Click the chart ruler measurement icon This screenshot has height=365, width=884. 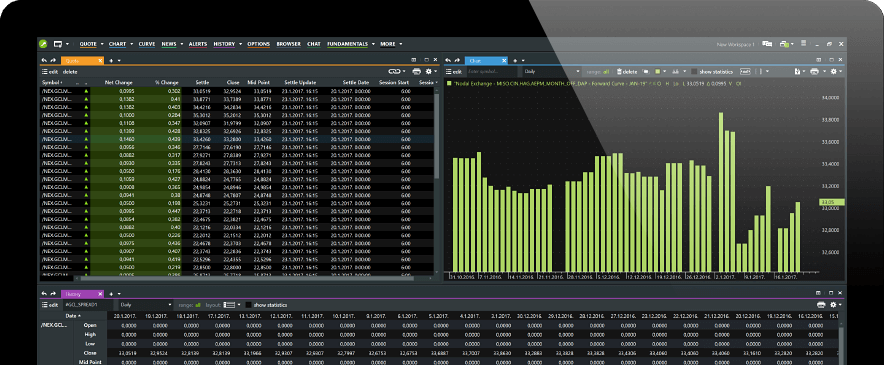coord(745,72)
